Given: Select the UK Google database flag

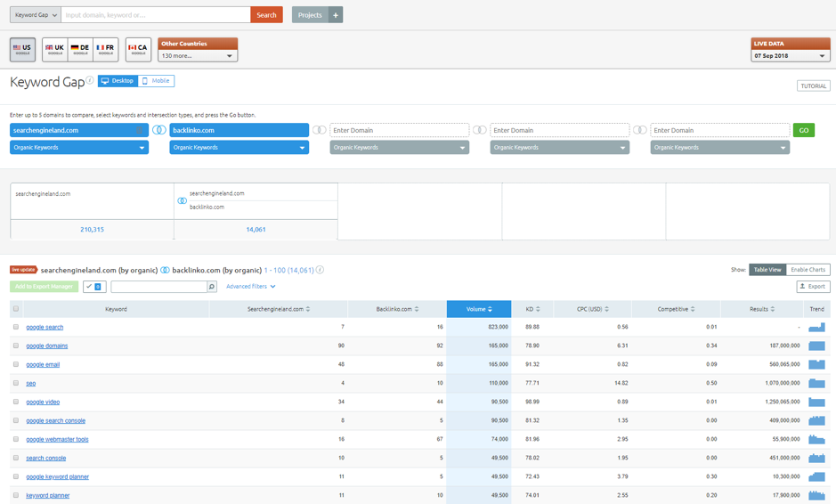Looking at the screenshot, I should coord(55,50).
